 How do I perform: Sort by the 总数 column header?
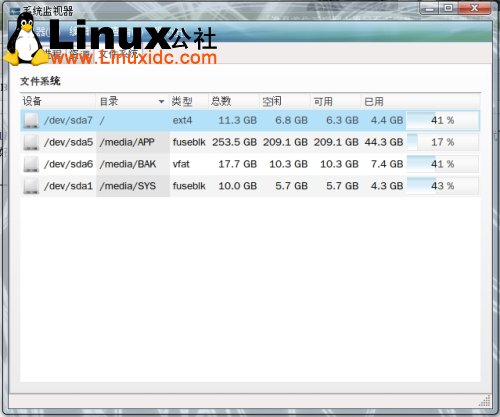(x=234, y=101)
